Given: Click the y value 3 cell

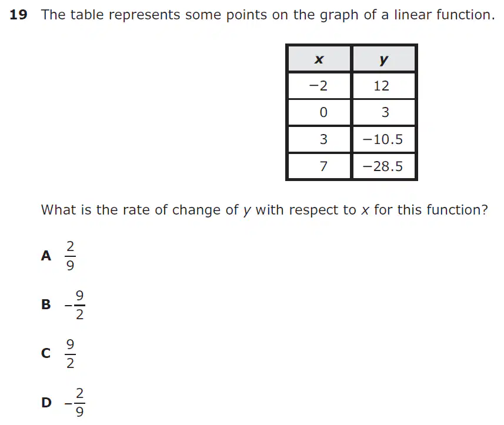Looking at the screenshot, I should 384,112.
